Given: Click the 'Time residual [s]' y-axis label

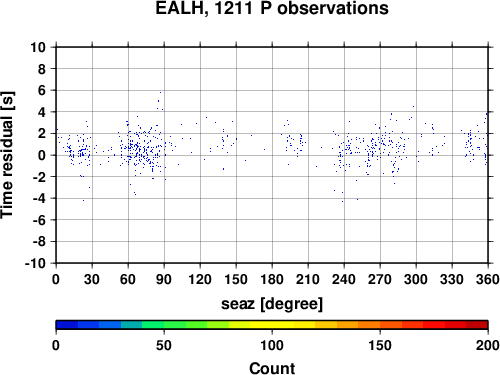Looking at the screenshot, I should (x=8, y=155).
